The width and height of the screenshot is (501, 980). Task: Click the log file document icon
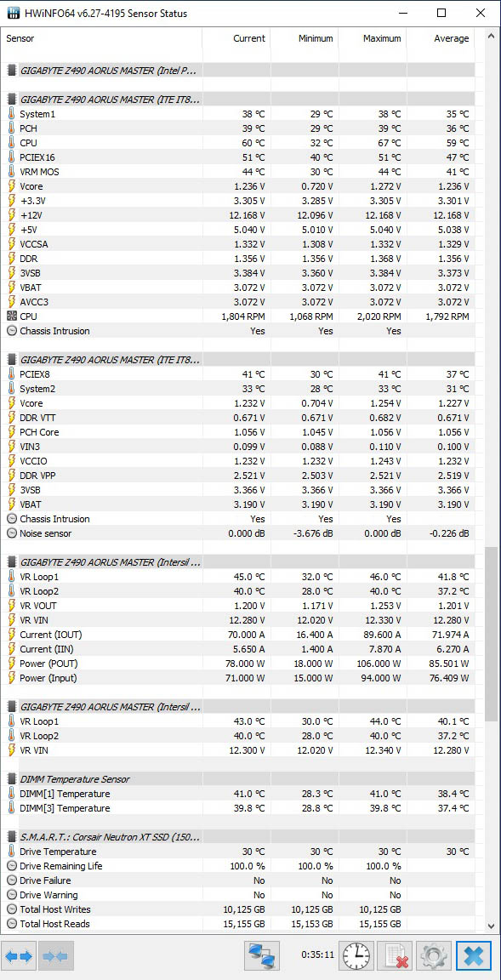click(x=395, y=955)
